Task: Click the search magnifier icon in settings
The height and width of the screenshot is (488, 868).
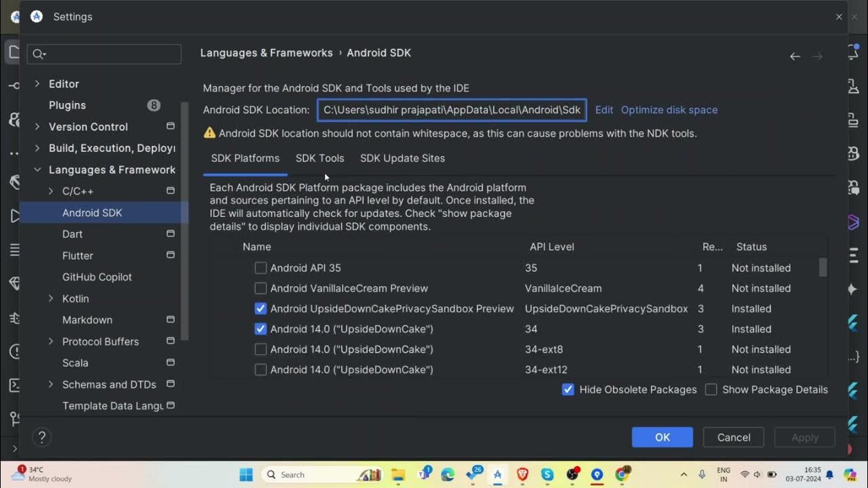Action: [39, 54]
